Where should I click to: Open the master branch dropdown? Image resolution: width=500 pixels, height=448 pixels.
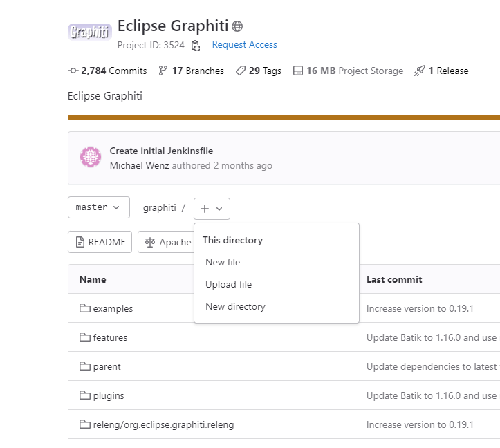point(99,207)
